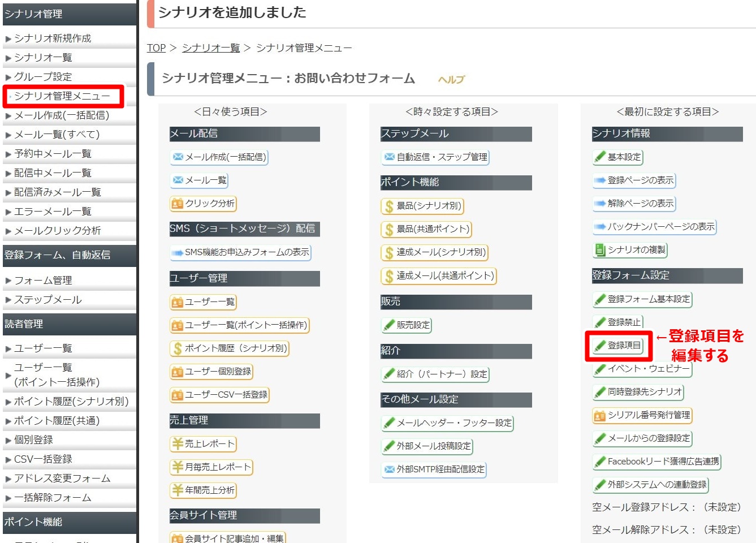Click the yen icon on 年間売上分析 button
Viewport: 756px width, 543px height.
(x=178, y=490)
